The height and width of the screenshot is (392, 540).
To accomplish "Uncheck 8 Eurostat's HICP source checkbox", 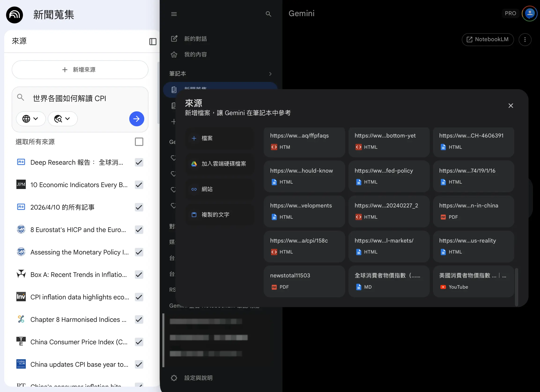I will tap(139, 229).
